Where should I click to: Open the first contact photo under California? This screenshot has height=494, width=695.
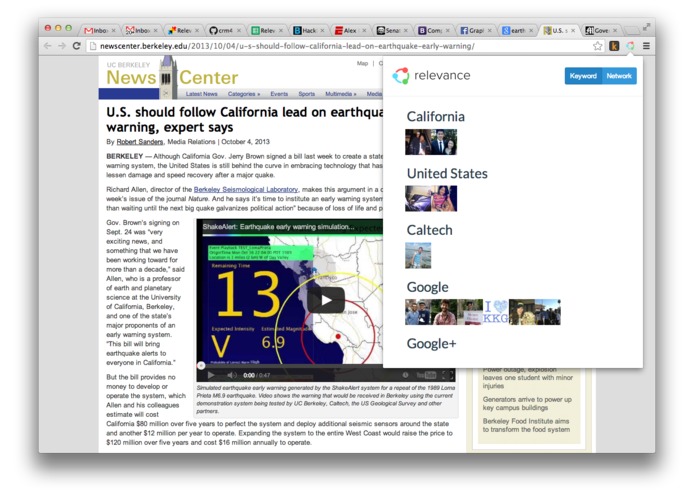pos(418,142)
